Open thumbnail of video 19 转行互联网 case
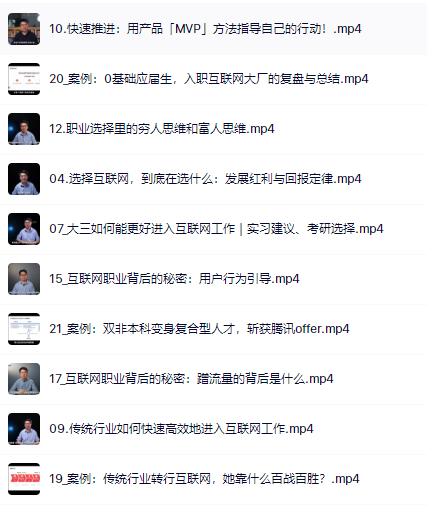The height and width of the screenshot is (505, 427). [x=24, y=479]
